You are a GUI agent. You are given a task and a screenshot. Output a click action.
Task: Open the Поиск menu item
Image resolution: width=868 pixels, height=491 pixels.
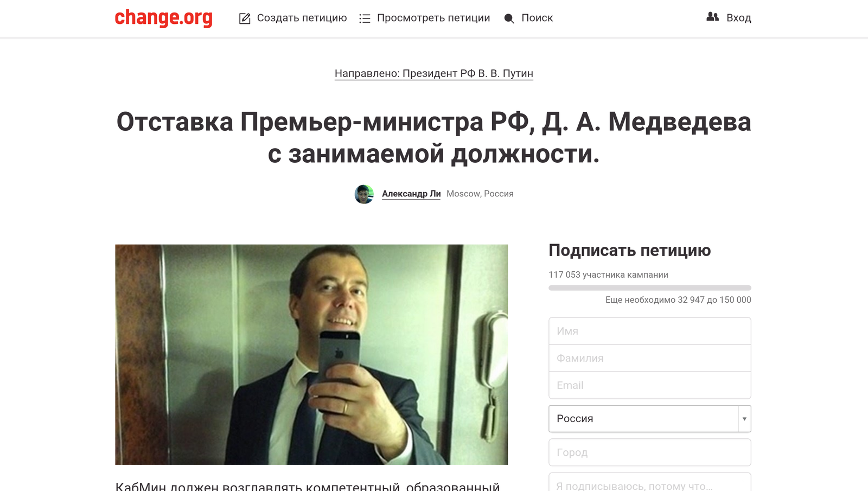click(537, 18)
